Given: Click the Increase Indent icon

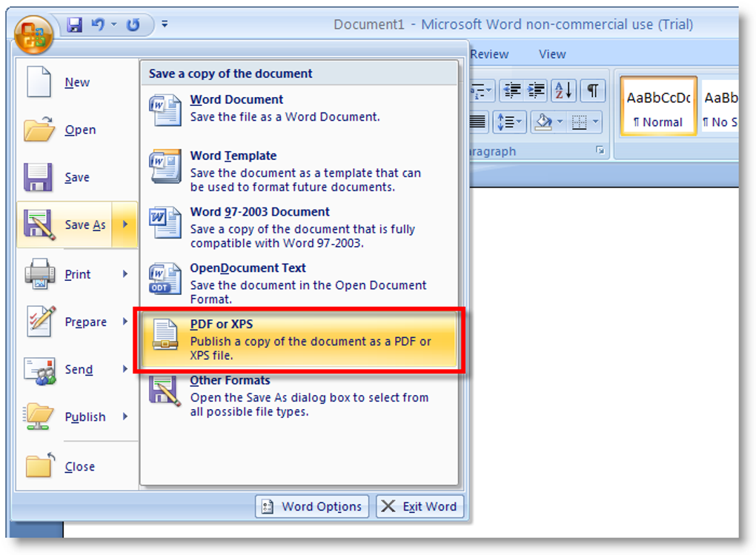Looking at the screenshot, I should pyautogui.click(x=536, y=90).
